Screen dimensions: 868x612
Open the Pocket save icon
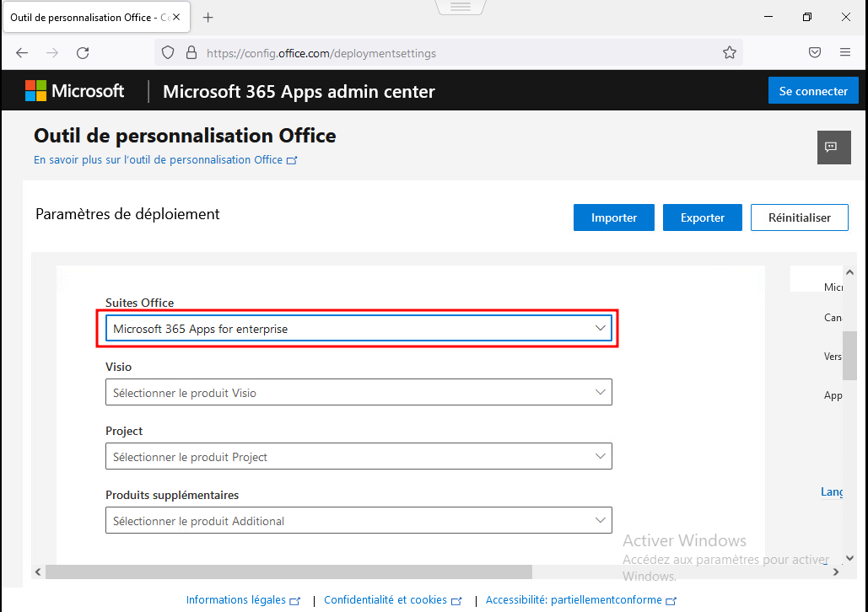click(815, 52)
